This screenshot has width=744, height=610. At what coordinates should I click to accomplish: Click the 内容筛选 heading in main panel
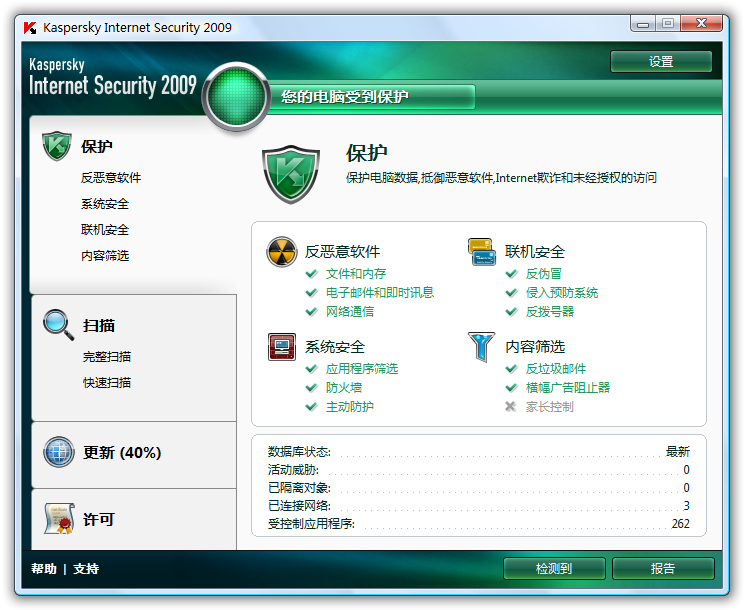tap(535, 347)
